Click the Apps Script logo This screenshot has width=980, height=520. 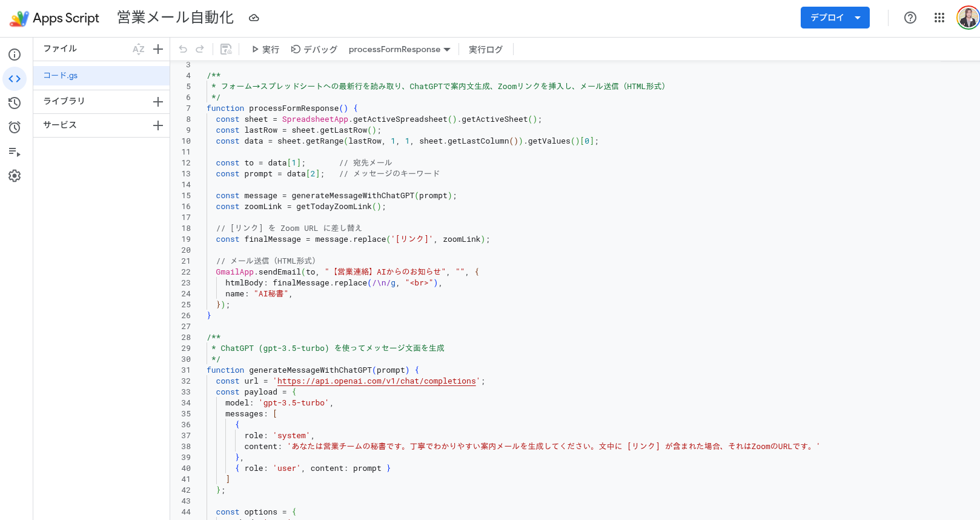[x=19, y=18]
